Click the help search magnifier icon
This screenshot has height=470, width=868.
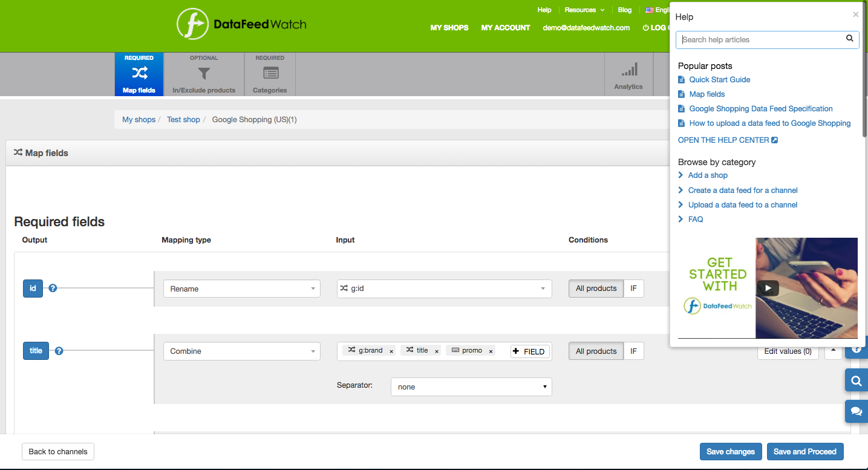tap(850, 39)
